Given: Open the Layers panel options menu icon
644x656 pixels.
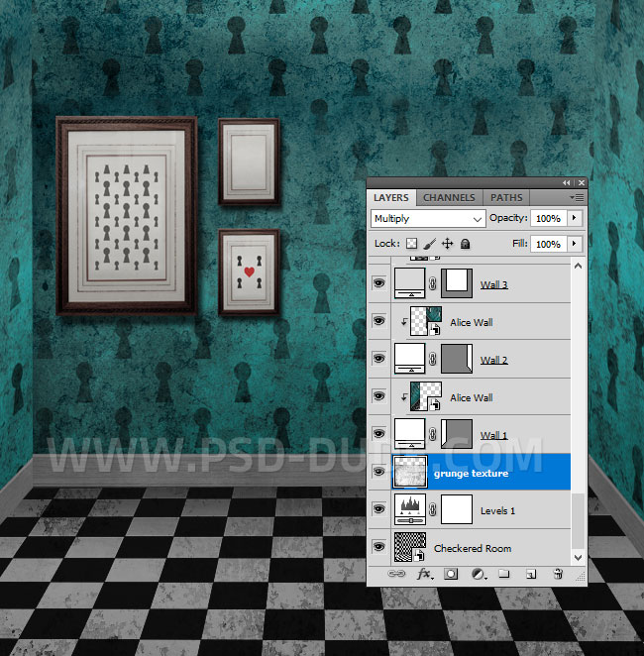Looking at the screenshot, I should click(577, 197).
